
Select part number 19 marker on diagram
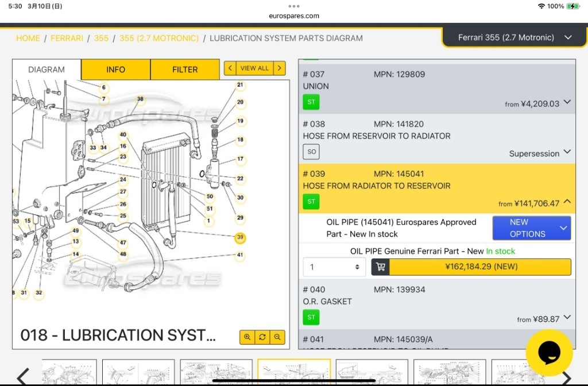pos(240,121)
